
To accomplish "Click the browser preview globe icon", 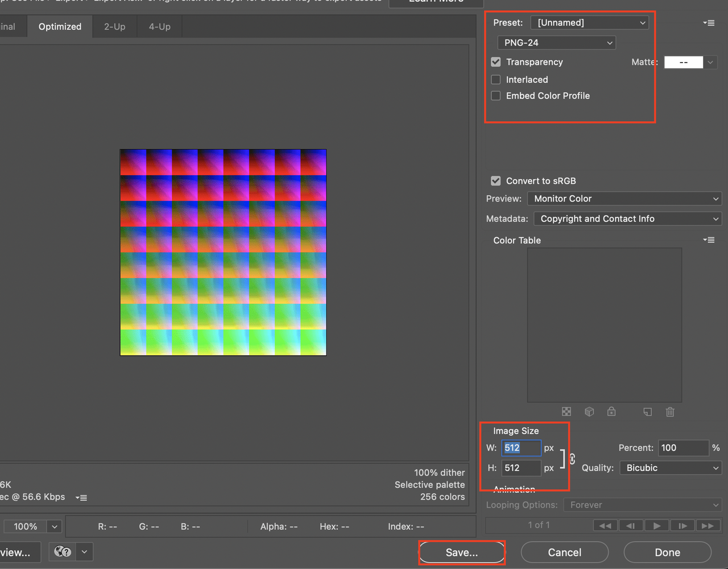I will [63, 551].
